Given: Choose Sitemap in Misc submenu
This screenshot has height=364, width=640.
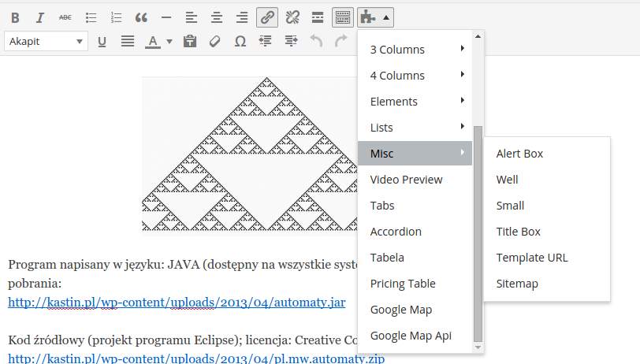Looking at the screenshot, I should (x=547, y=284).
